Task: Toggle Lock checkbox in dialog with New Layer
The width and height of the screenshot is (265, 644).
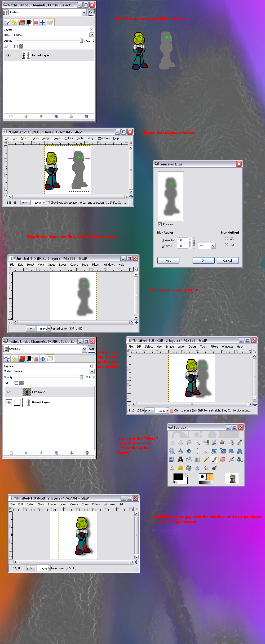Action: coord(16,383)
